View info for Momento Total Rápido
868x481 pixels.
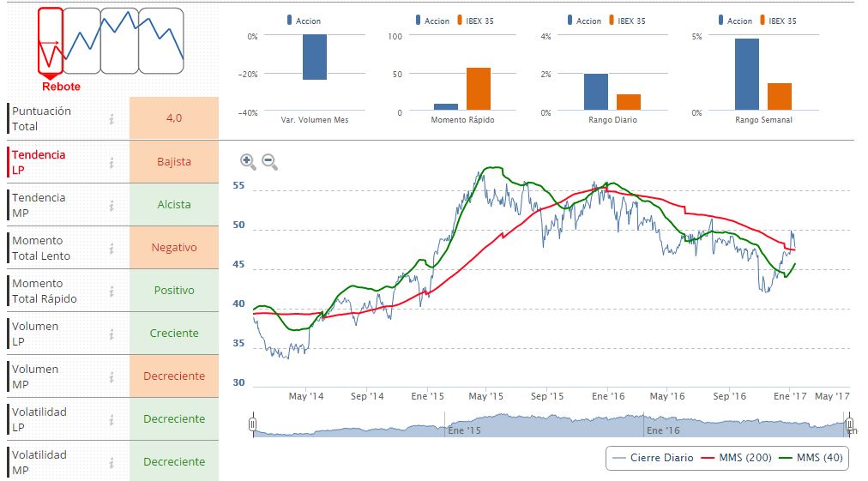[x=112, y=291]
